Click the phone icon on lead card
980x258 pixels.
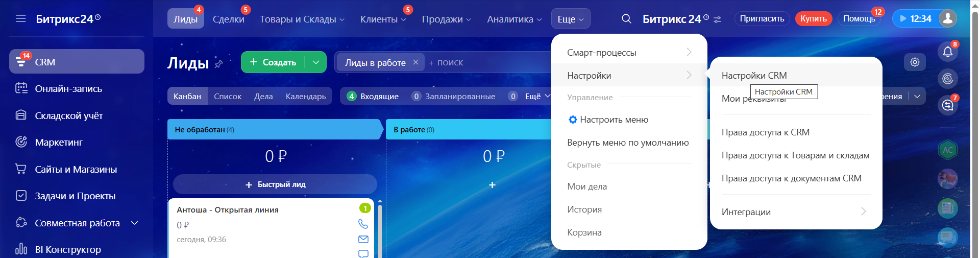point(363,224)
